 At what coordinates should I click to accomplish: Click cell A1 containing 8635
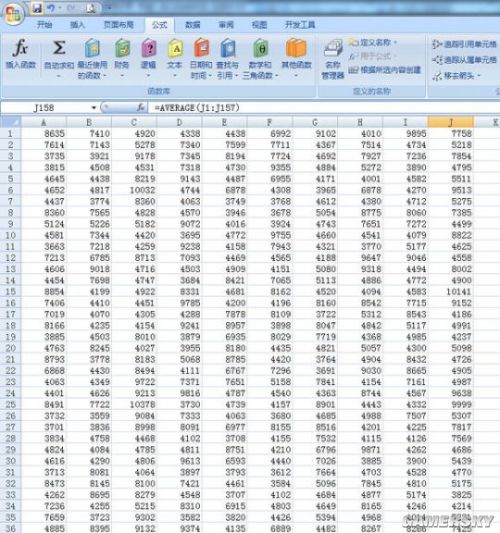click(44, 133)
